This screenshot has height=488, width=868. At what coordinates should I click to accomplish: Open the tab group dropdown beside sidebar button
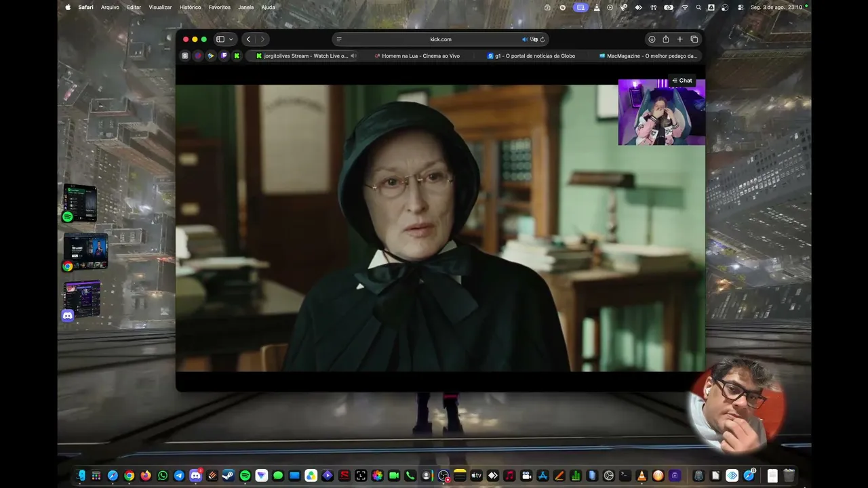pos(231,39)
